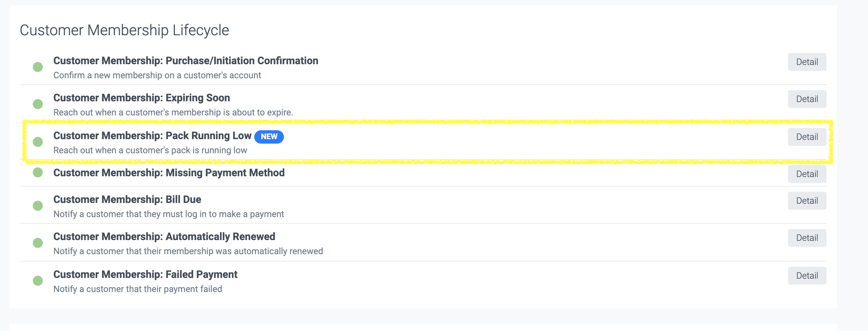
Task: Click green status dot for Expiring Soon
Action: coord(38,104)
